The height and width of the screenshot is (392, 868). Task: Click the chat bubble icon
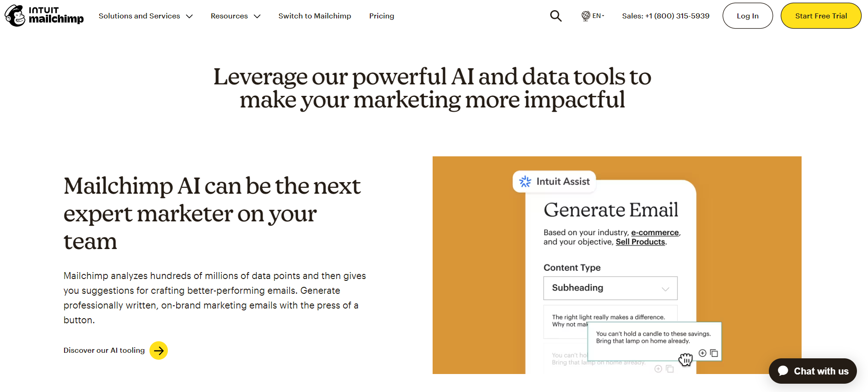coord(783,371)
